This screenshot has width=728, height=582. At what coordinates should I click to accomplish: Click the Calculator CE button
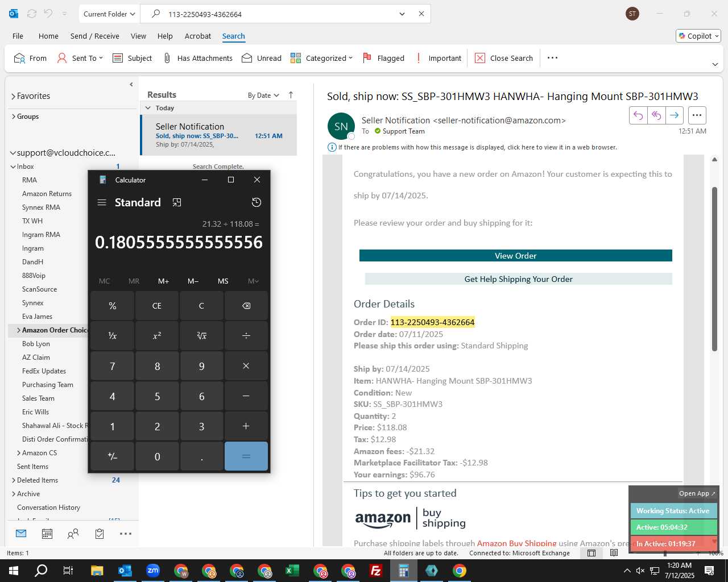click(x=157, y=306)
